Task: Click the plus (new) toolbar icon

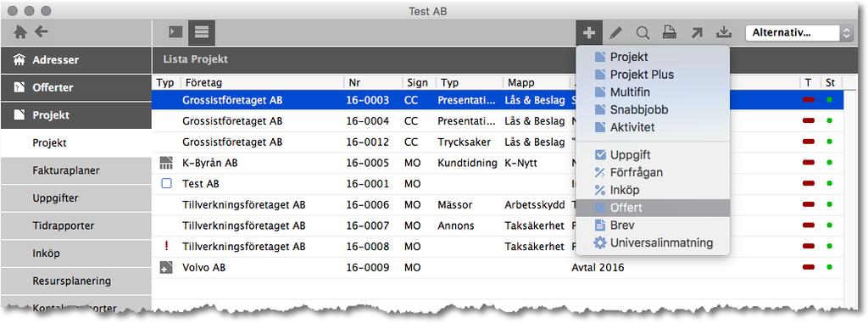Action: (x=589, y=33)
